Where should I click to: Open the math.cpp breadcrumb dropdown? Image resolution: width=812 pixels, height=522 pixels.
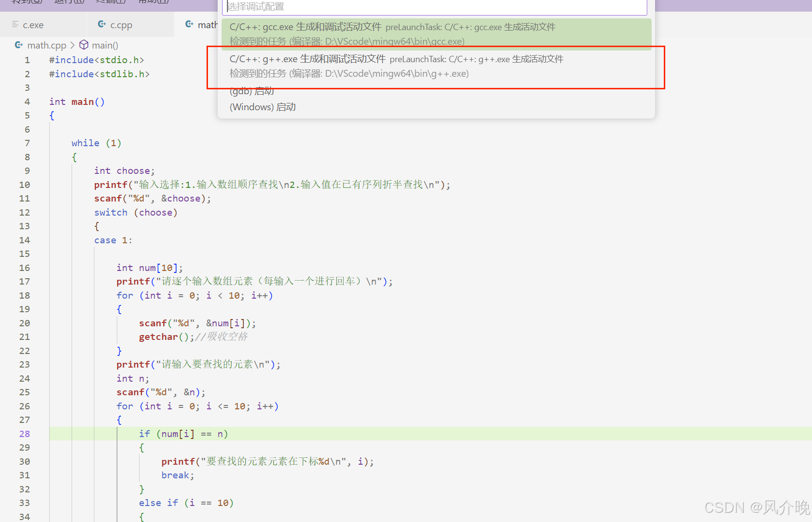point(47,45)
